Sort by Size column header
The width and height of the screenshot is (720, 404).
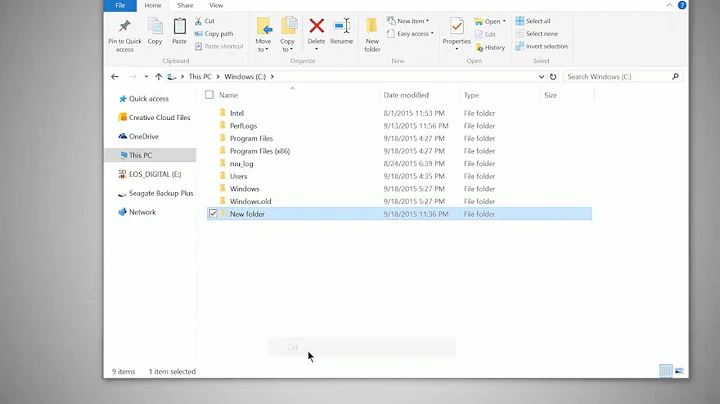point(550,95)
